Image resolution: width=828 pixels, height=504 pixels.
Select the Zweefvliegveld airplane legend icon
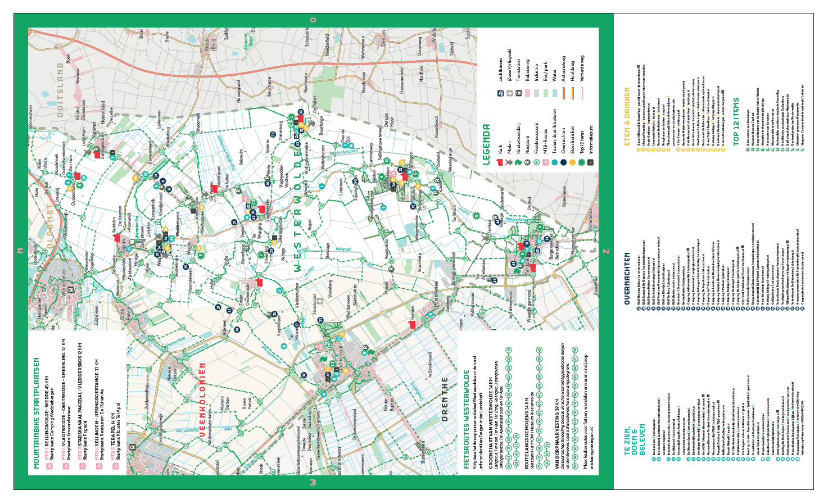pyautogui.click(x=510, y=93)
